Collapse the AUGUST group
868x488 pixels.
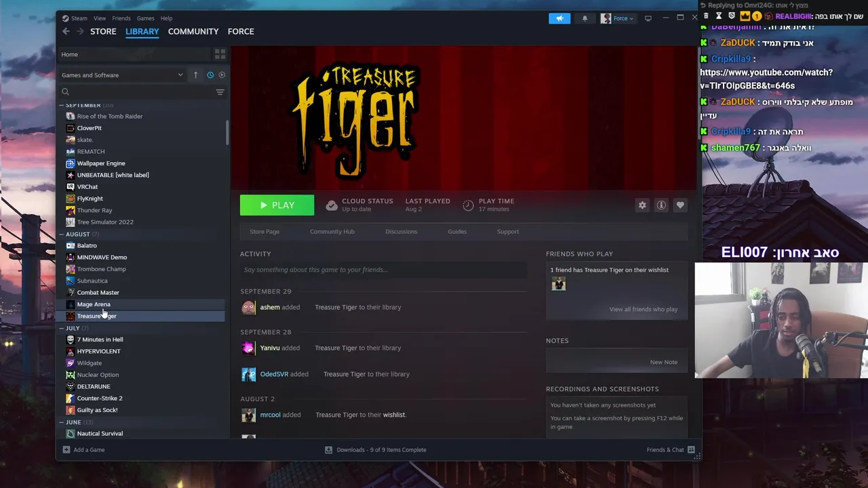[62, 234]
